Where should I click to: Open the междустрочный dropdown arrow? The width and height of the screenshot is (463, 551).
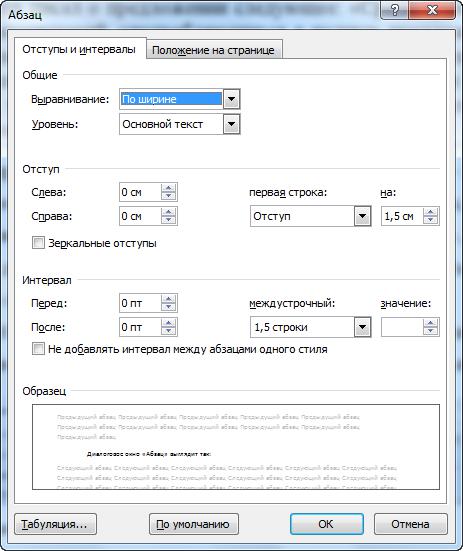[x=363, y=327]
